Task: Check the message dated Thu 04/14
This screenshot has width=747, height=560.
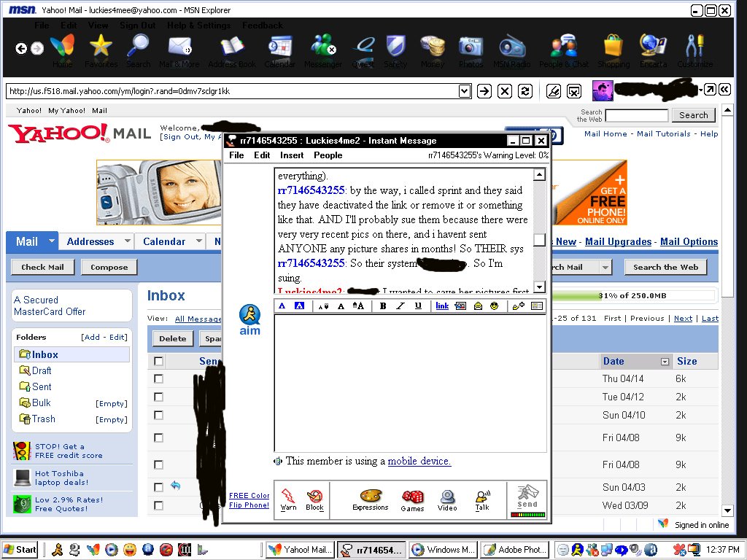Action: (158, 378)
